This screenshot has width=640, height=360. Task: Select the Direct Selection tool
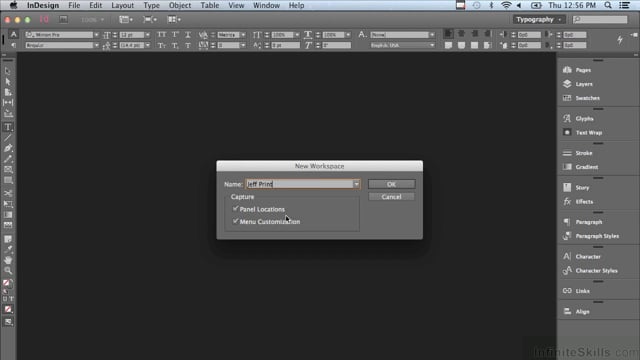click(x=8, y=81)
